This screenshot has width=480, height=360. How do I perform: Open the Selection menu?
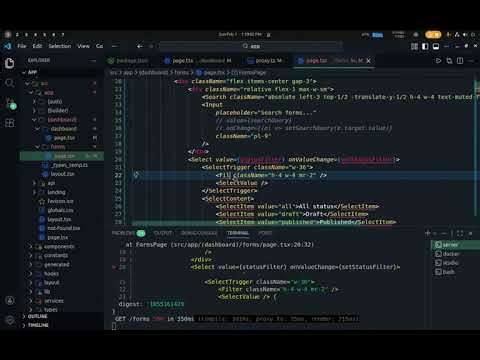click(60, 46)
